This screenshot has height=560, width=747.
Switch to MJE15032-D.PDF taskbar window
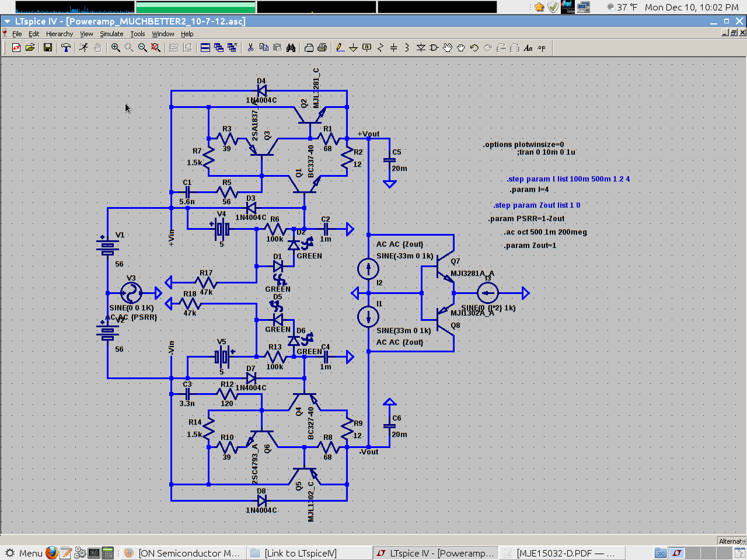[x=562, y=553]
